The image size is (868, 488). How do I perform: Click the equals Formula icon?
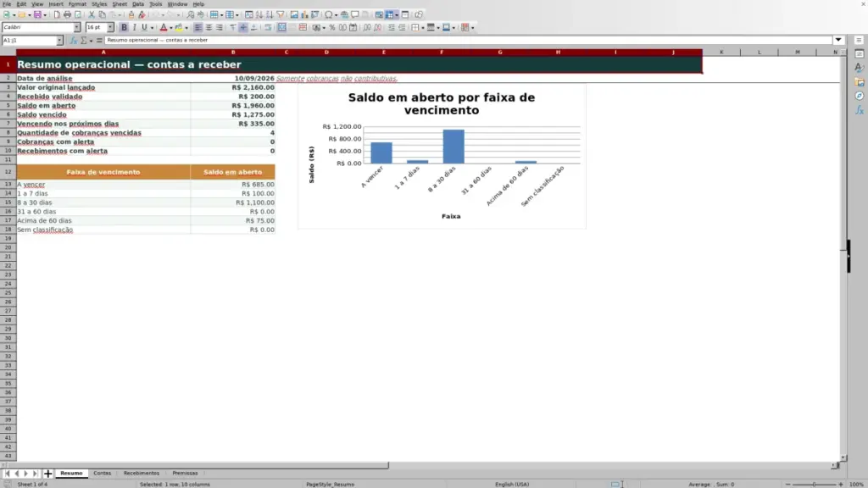click(x=99, y=41)
